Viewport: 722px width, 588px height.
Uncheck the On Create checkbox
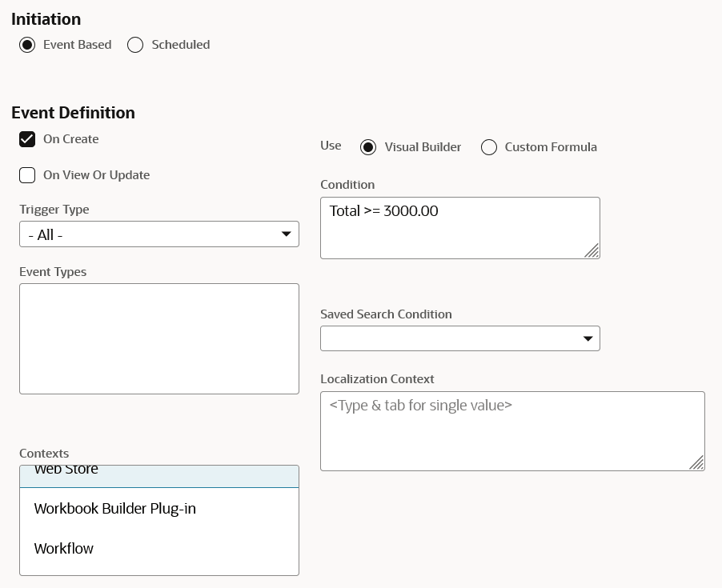pyautogui.click(x=27, y=139)
